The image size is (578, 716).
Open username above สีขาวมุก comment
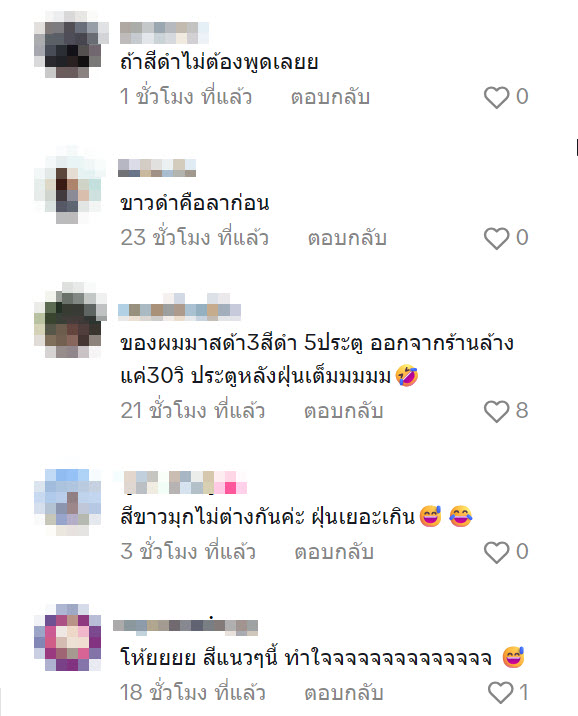[x=185, y=483]
